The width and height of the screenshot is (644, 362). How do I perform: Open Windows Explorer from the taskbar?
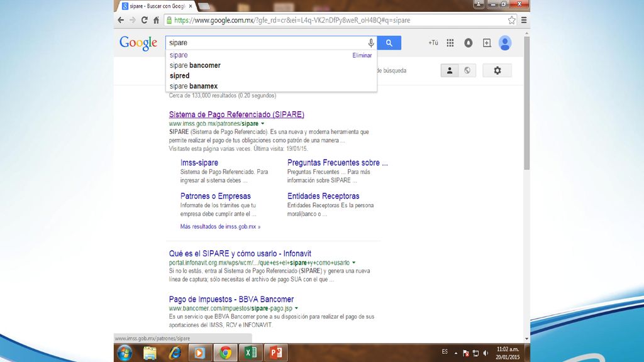click(x=150, y=353)
